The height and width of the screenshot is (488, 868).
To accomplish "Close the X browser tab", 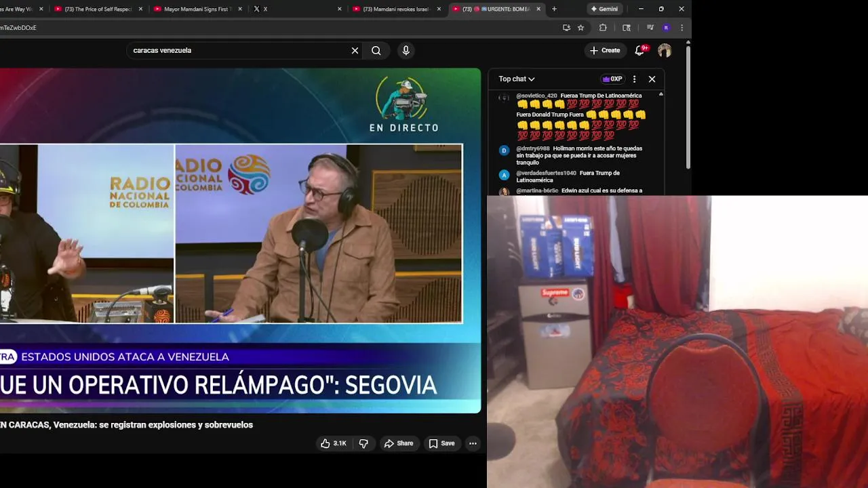I will [x=340, y=9].
